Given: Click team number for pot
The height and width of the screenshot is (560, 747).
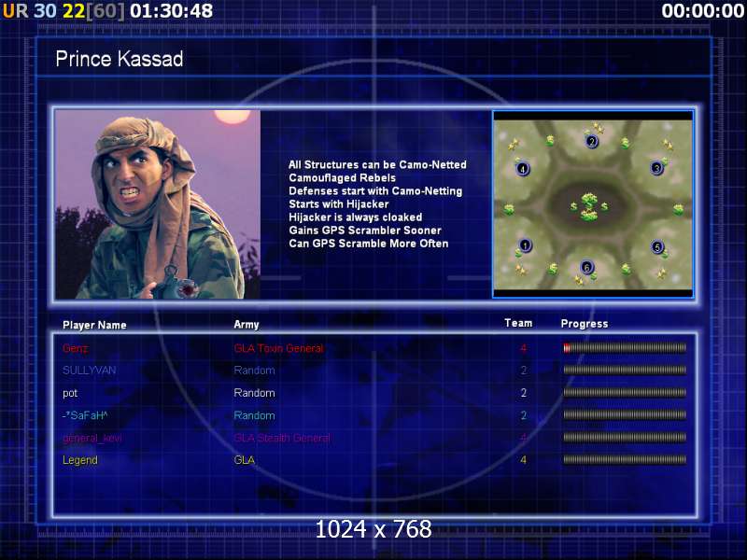Looking at the screenshot, I should pos(523,393).
